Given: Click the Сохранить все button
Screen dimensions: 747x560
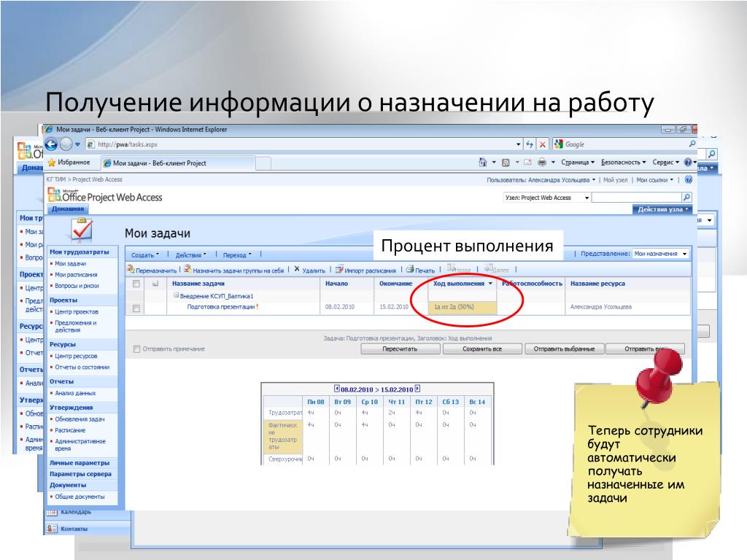Looking at the screenshot, I should pos(482,349).
